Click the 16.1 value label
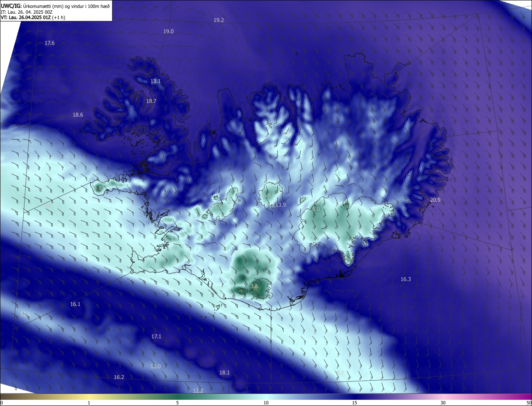The height and width of the screenshot is (406, 532). pos(75,304)
